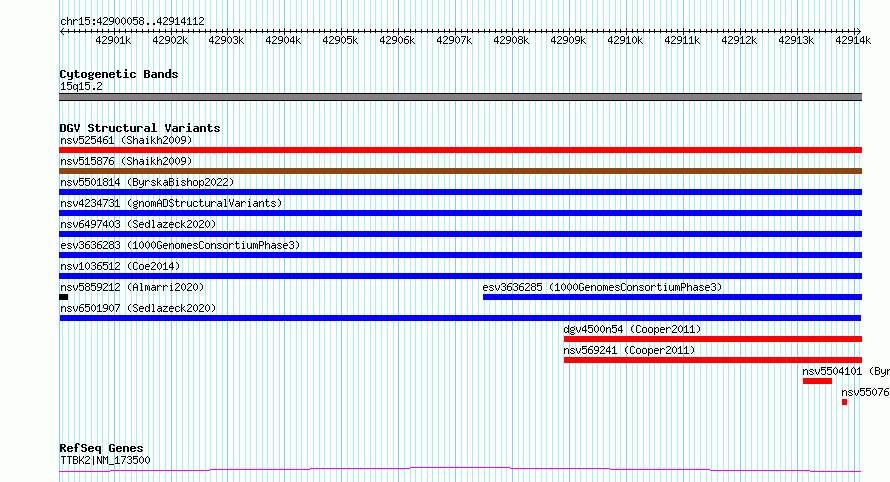Click the 15q15.2 band label

click(81, 86)
